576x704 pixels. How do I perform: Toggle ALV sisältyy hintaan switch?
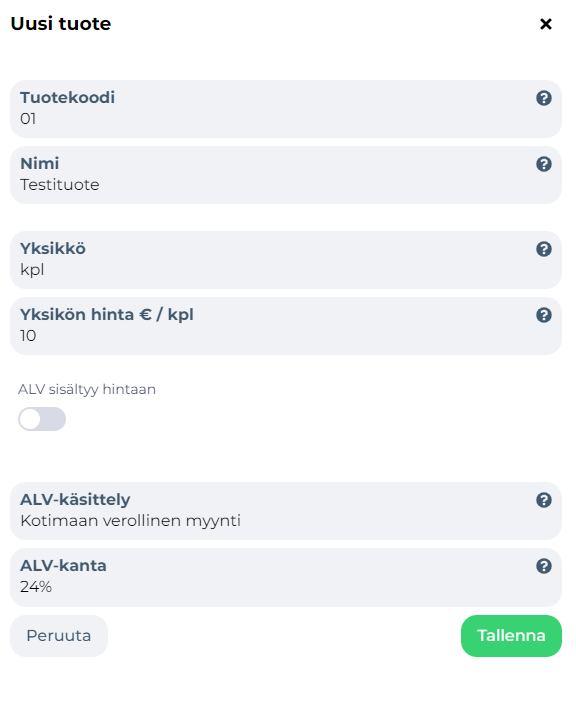click(x=42, y=419)
